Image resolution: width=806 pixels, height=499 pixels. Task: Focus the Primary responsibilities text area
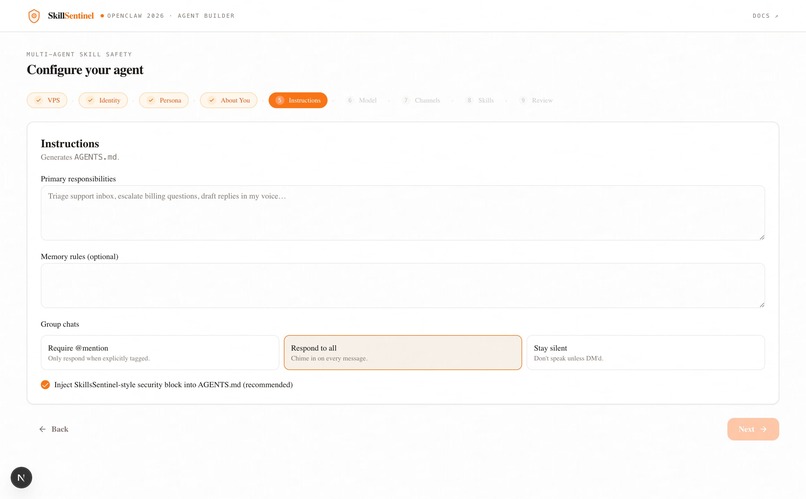[x=403, y=213]
